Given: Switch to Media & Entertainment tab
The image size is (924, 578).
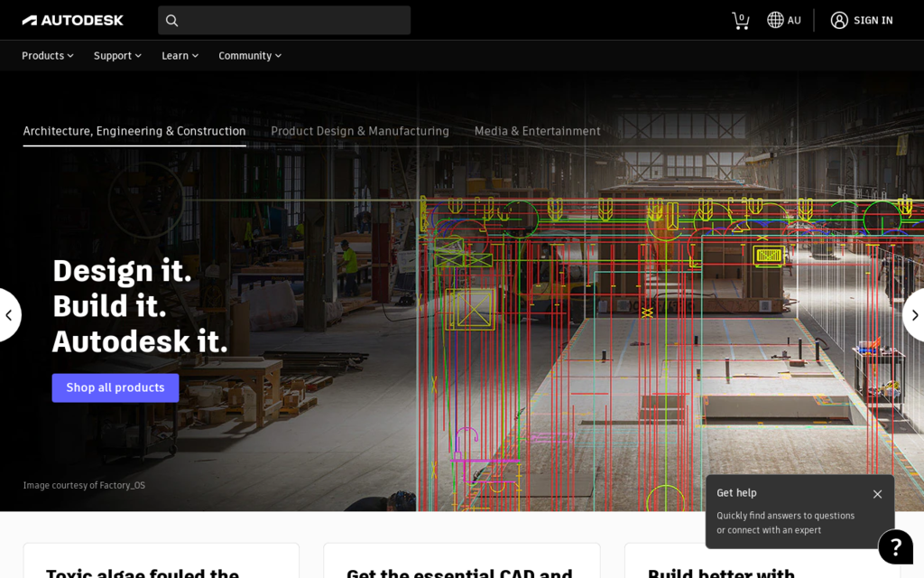Looking at the screenshot, I should point(538,131).
